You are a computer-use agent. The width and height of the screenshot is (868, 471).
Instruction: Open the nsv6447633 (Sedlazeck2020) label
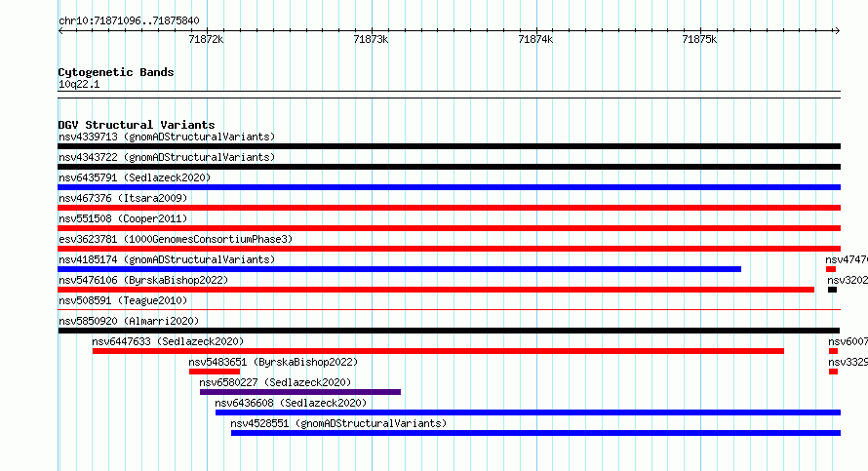pos(168,341)
